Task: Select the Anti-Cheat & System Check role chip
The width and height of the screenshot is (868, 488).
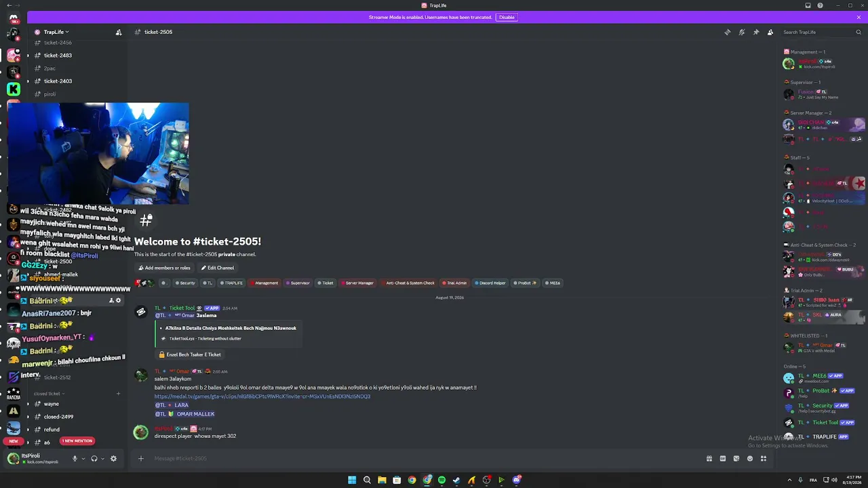Action: click(408, 283)
